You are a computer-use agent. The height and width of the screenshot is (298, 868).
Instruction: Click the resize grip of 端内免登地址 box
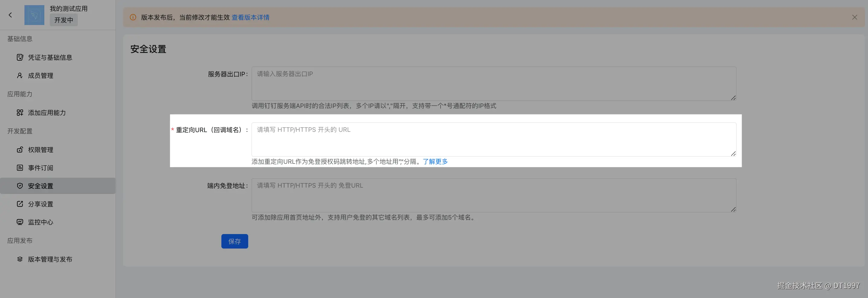tap(733, 209)
